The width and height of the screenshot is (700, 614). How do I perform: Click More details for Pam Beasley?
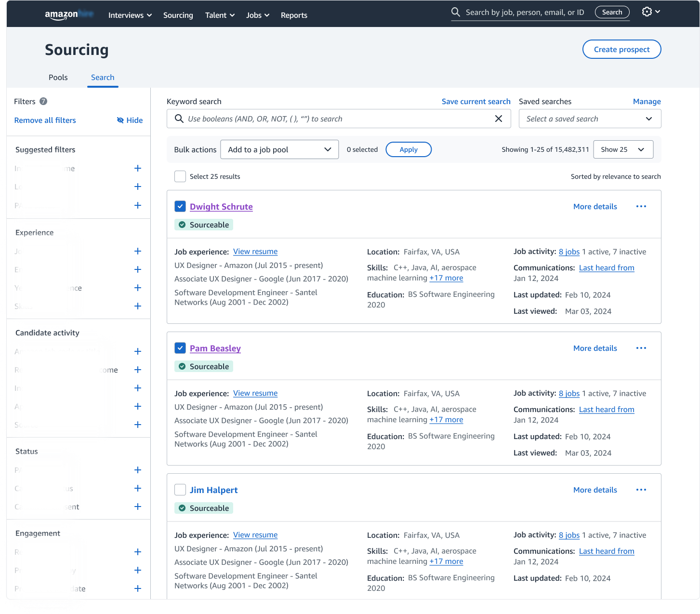click(x=595, y=348)
